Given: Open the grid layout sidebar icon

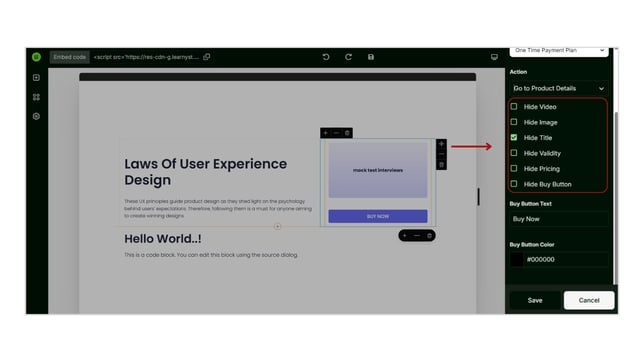Looking at the screenshot, I should tap(36, 97).
